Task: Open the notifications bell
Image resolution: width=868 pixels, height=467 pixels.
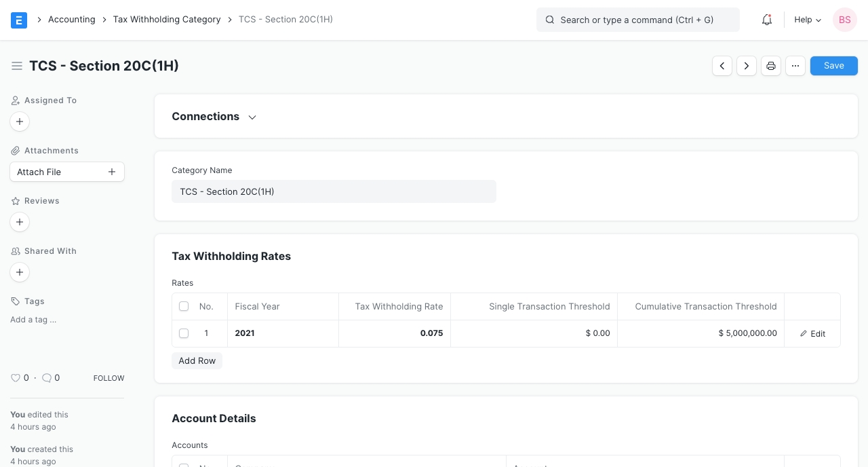Action: point(767,20)
